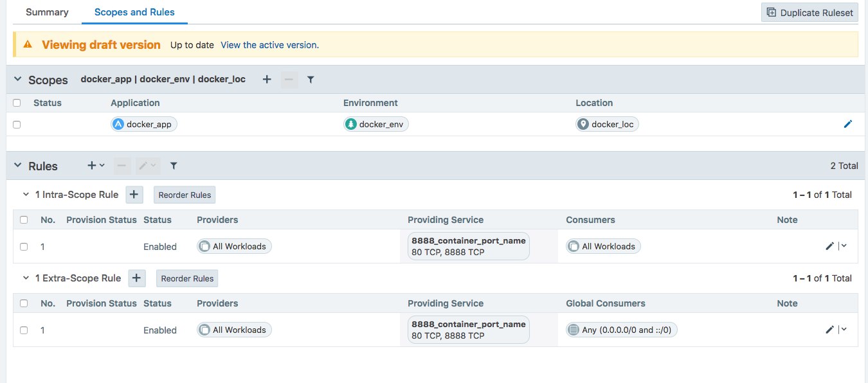Open the Rules add dropdown menu
Viewport: 868px width, 383px height.
pyautogui.click(x=96, y=166)
